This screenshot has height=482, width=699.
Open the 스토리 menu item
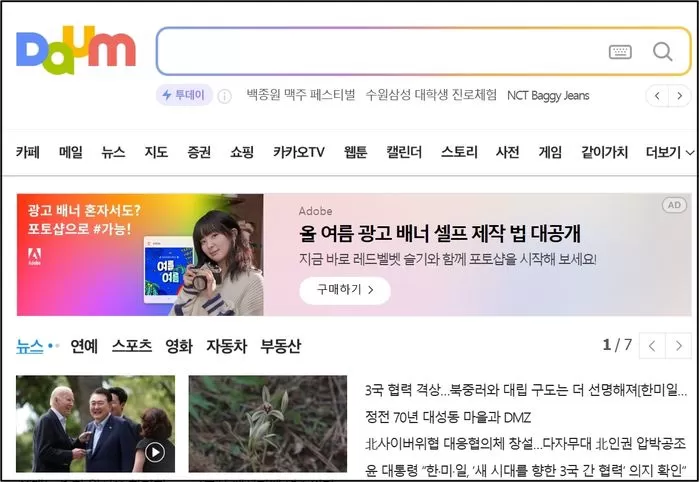(x=459, y=152)
